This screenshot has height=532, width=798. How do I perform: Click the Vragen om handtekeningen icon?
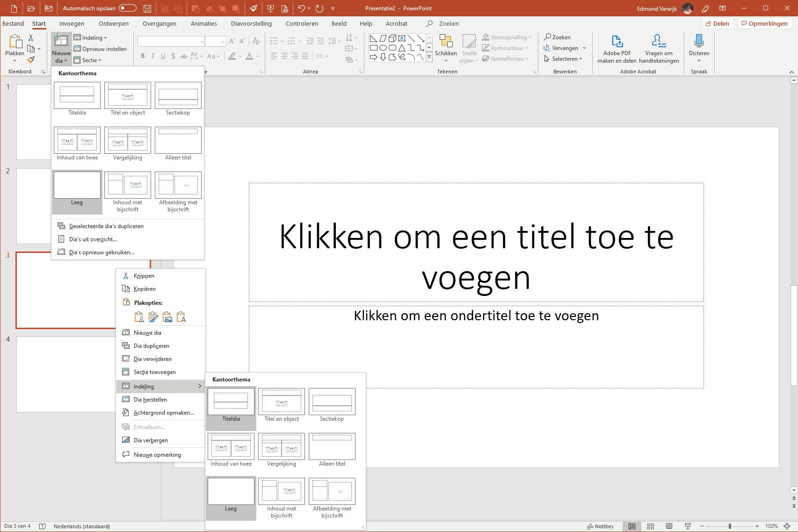[x=659, y=42]
